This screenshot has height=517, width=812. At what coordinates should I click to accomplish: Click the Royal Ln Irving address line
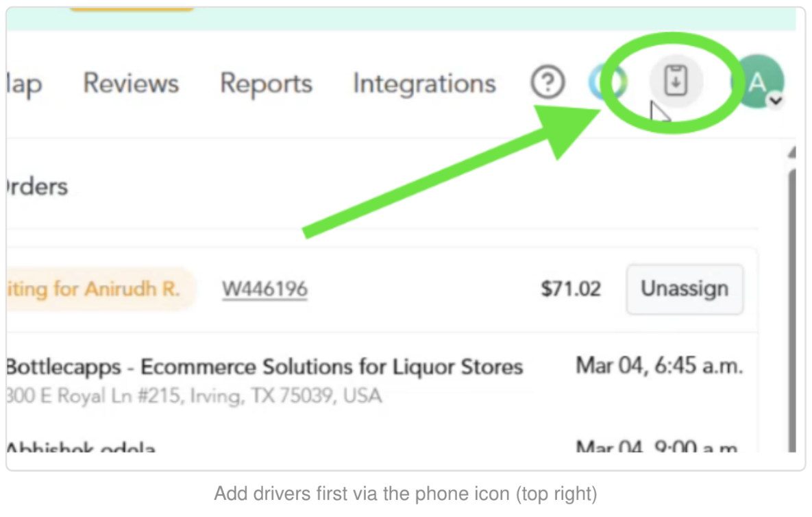click(x=194, y=396)
